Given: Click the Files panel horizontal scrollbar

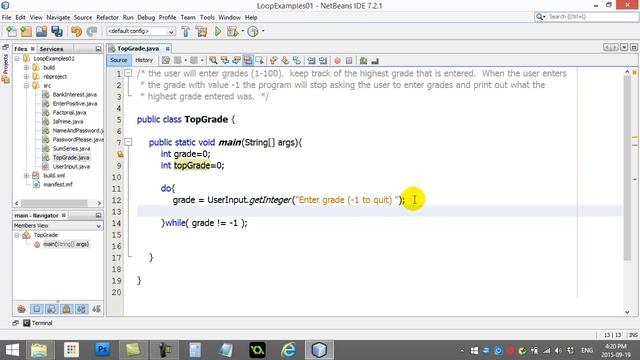Looking at the screenshot, I should [54, 203].
